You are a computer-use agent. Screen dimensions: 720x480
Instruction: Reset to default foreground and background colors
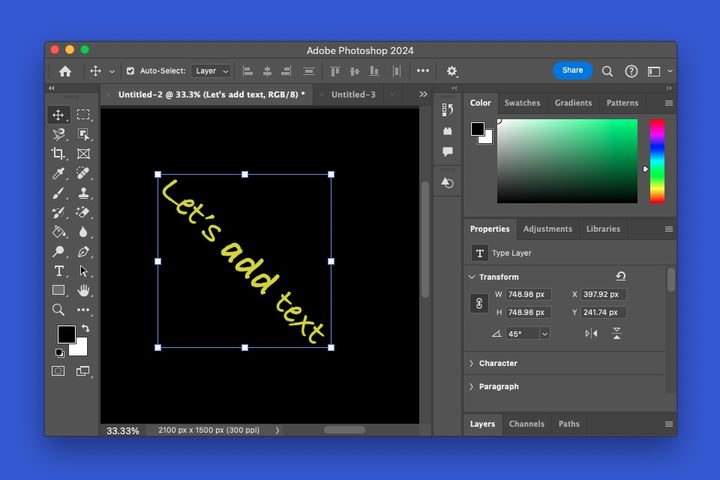click(x=59, y=353)
